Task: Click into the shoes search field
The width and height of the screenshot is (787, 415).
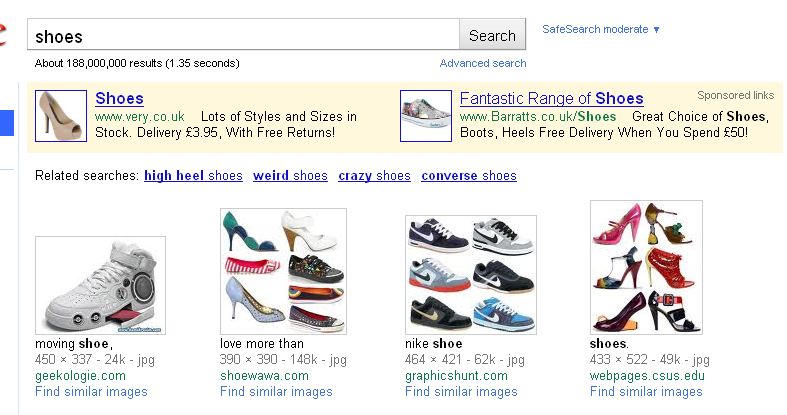Action: [x=243, y=35]
